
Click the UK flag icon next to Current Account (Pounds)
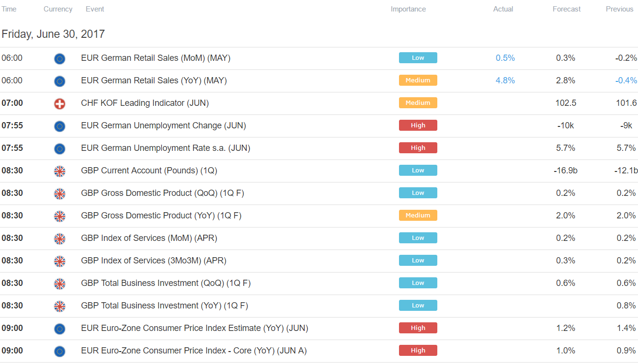point(59,171)
